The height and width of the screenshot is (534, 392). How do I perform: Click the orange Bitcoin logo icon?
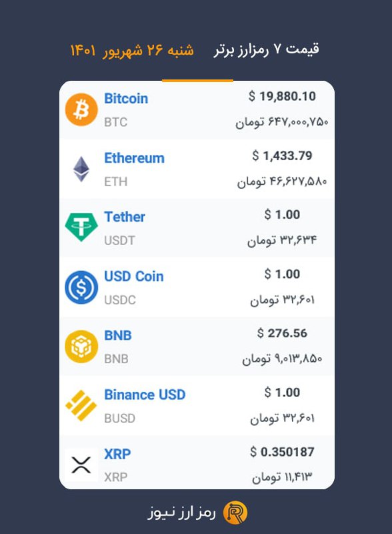point(81,109)
